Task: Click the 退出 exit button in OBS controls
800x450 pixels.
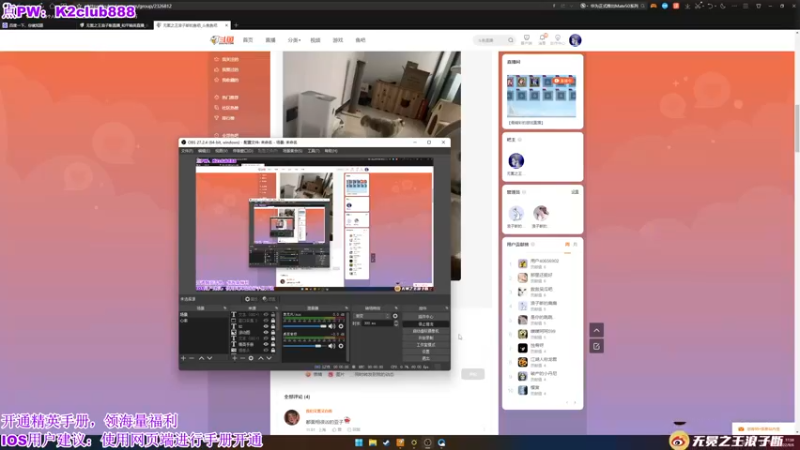Action: pyautogui.click(x=426, y=359)
